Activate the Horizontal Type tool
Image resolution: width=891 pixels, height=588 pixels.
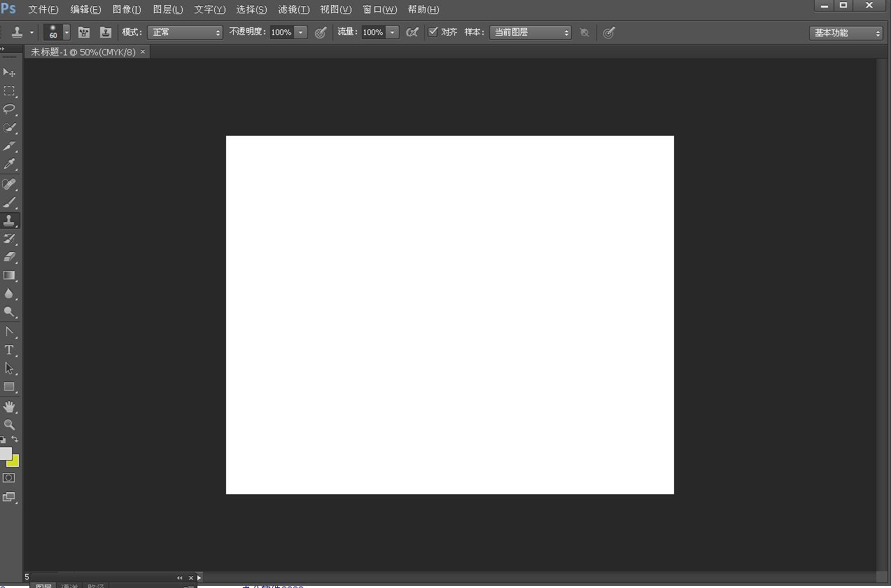point(9,350)
